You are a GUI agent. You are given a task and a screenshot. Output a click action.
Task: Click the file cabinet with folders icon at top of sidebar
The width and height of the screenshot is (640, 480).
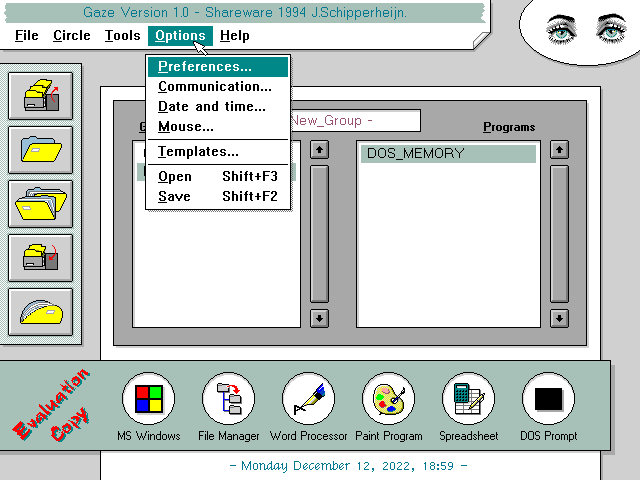pyautogui.click(x=40, y=96)
